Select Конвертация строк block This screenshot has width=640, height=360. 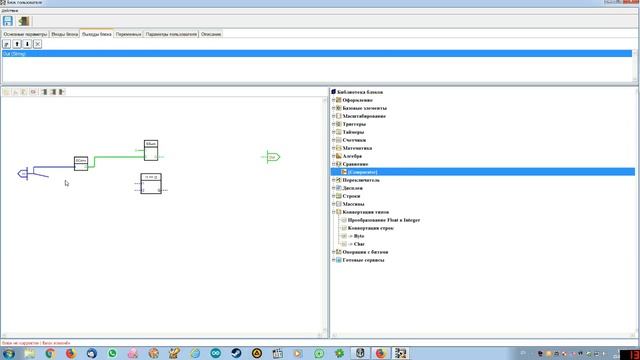point(371,228)
